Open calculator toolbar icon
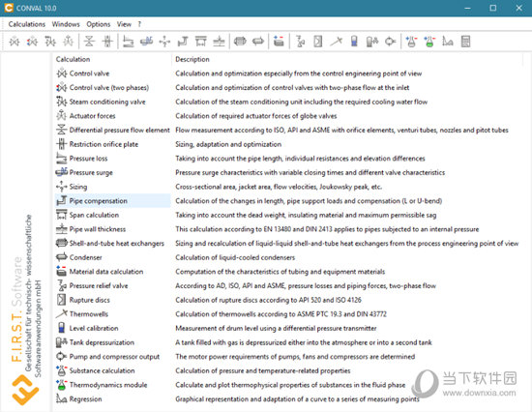 coord(465,42)
